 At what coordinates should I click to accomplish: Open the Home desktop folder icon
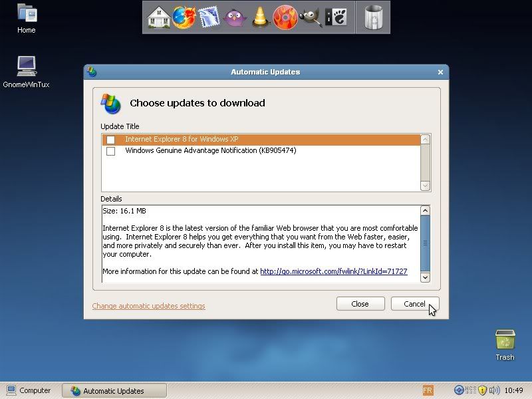27,19
